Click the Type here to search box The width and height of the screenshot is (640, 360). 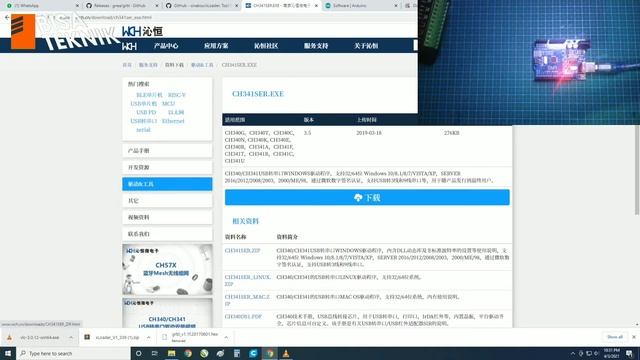pyautogui.click(x=73, y=353)
